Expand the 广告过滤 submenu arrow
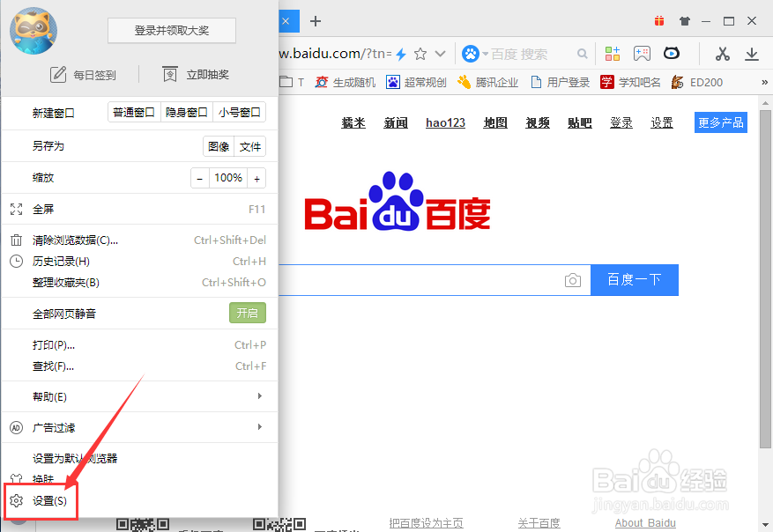 pyautogui.click(x=260, y=426)
